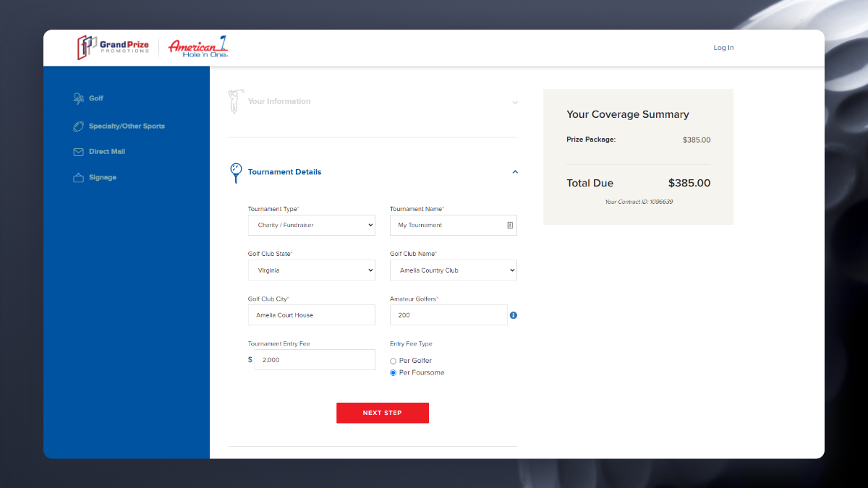
Task: Open the Tournament Type dropdown
Action: (x=312, y=225)
